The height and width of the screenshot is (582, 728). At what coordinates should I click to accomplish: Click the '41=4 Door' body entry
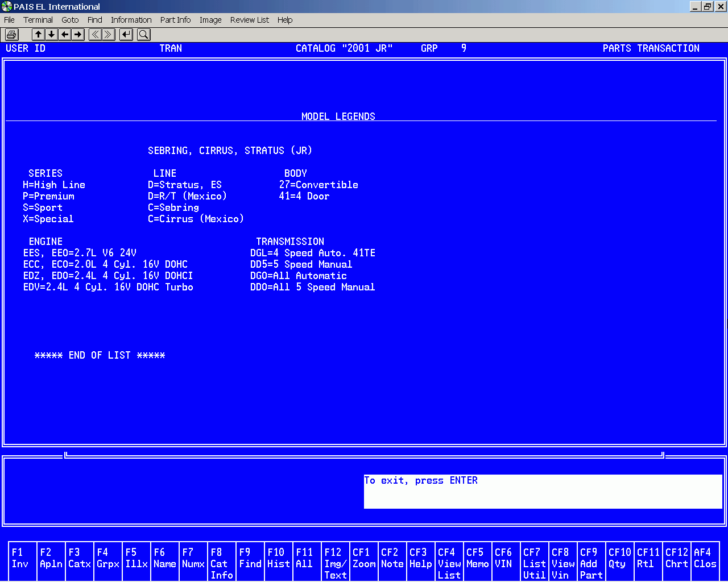(304, 196)
